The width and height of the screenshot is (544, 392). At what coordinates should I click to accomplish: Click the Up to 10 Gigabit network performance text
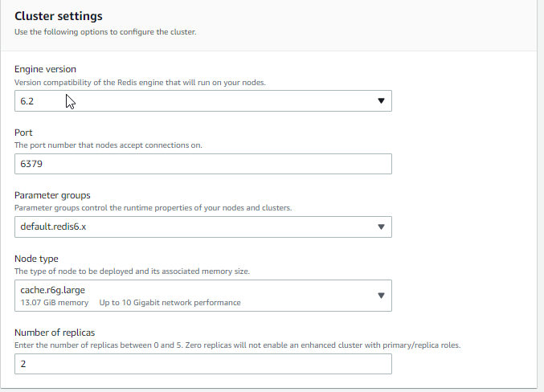(170, 303)
